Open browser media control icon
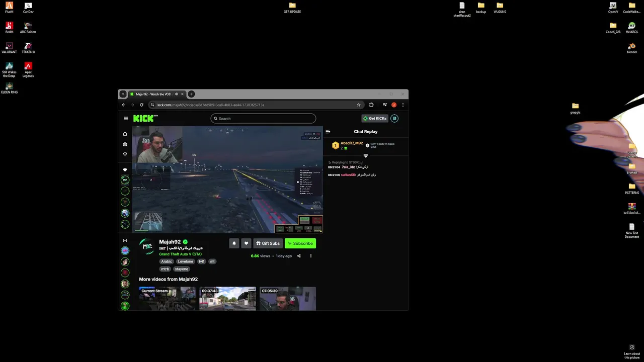The image size is (644, 362). 385,105
